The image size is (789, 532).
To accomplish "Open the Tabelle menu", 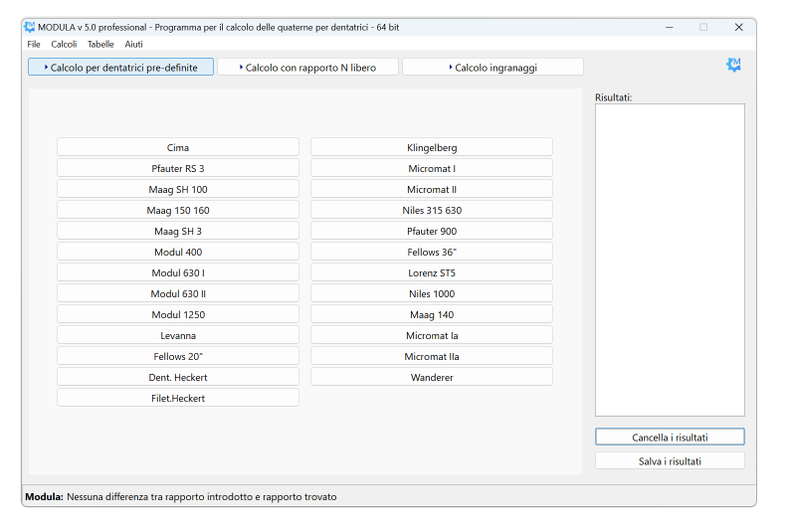I will (x=100, y=44).
